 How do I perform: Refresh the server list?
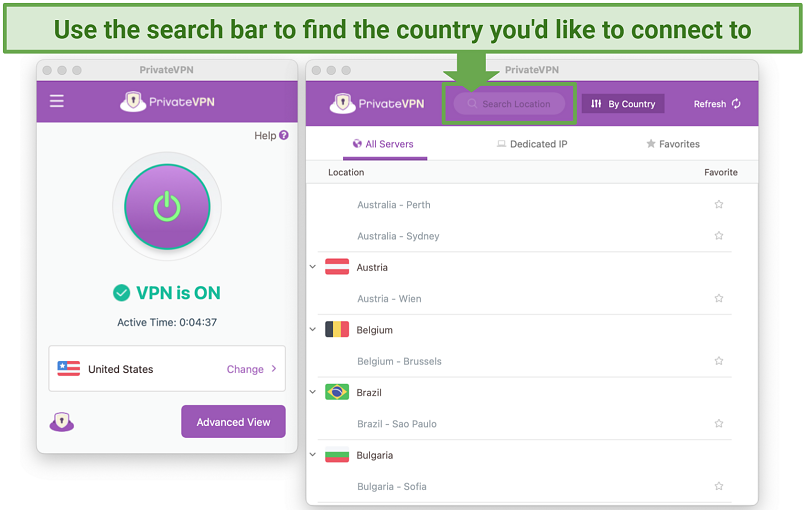tap(717, 104)
